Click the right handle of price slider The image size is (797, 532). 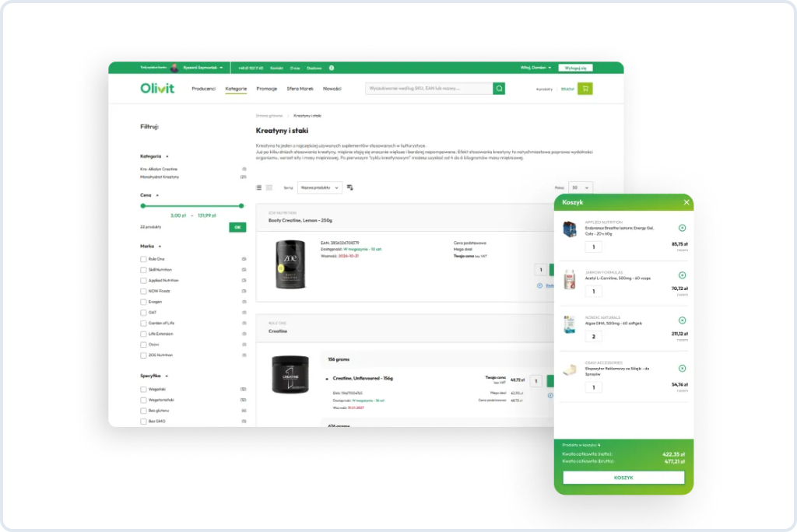tap(241, 206)
